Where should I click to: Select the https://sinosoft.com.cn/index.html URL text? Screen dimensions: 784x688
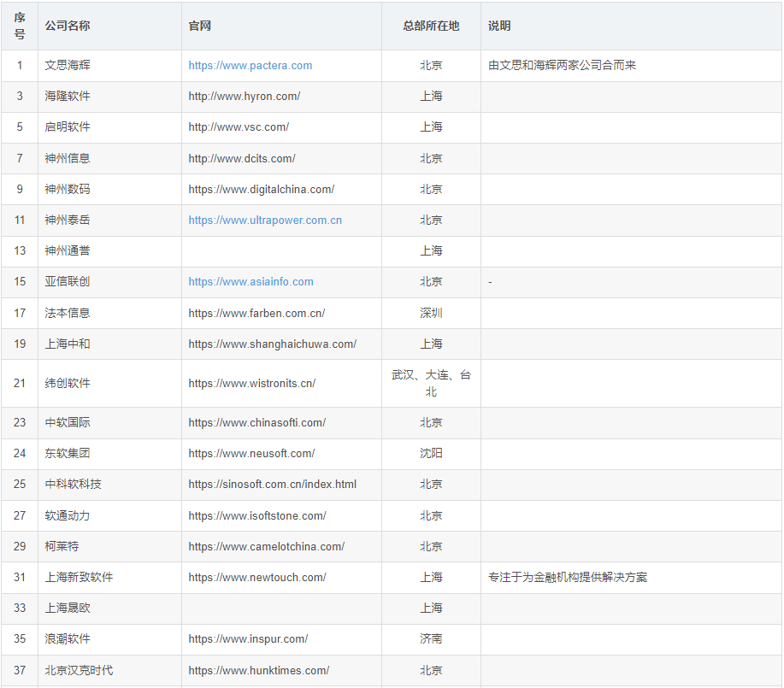coord(272,485)
